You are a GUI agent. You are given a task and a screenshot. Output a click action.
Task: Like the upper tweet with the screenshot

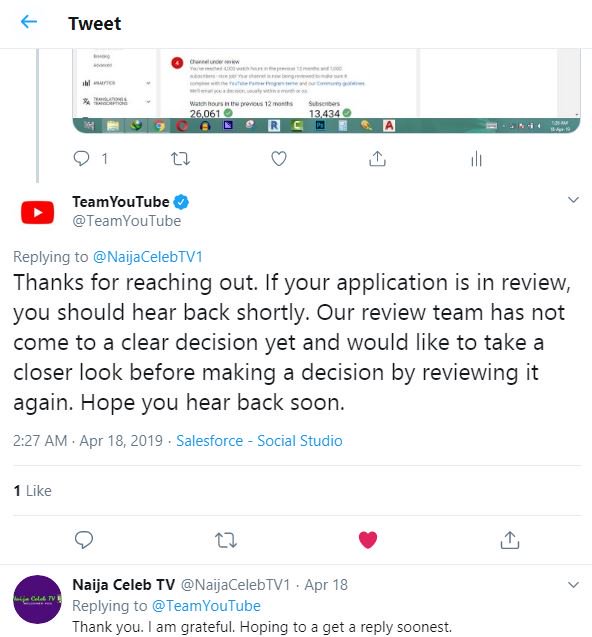point(279,158)
